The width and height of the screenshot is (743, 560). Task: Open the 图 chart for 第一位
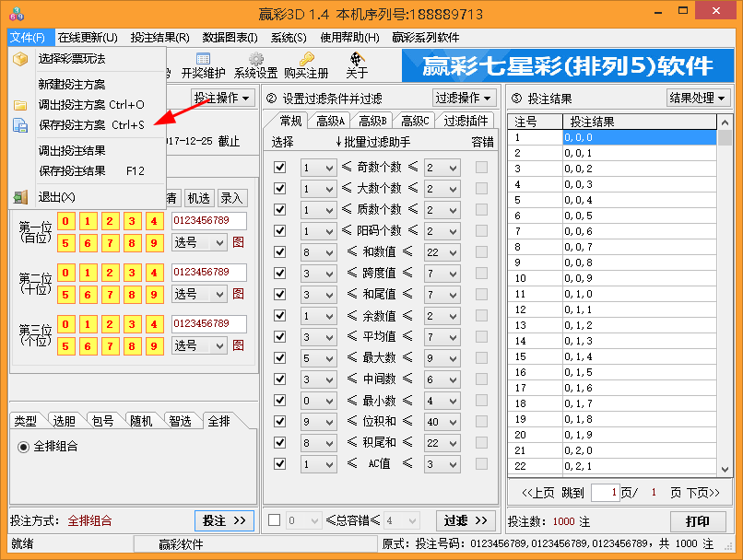tap(239, 243)
